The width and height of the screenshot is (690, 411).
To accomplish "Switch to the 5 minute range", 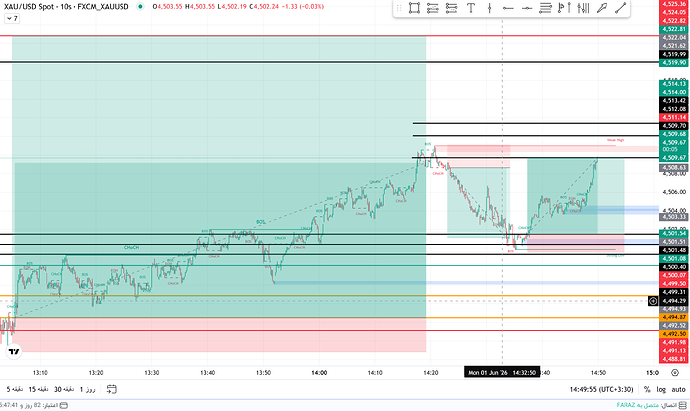I will coord(15,389).
